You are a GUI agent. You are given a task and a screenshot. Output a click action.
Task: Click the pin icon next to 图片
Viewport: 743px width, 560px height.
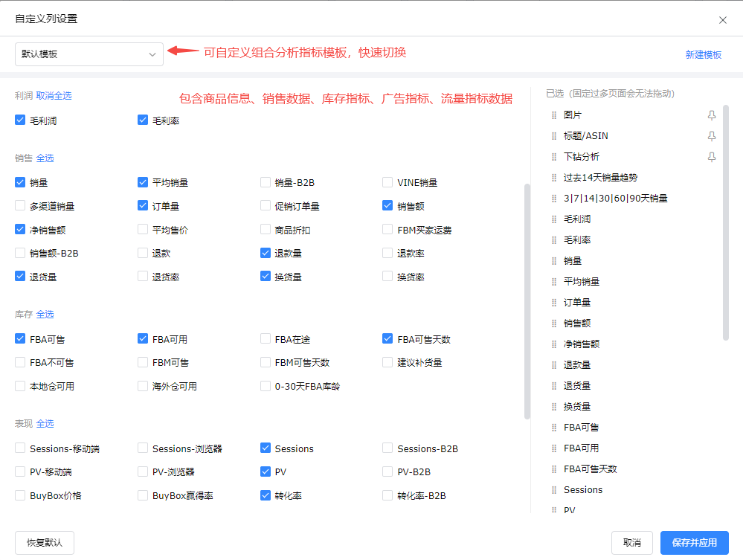(x=712, y=115)
